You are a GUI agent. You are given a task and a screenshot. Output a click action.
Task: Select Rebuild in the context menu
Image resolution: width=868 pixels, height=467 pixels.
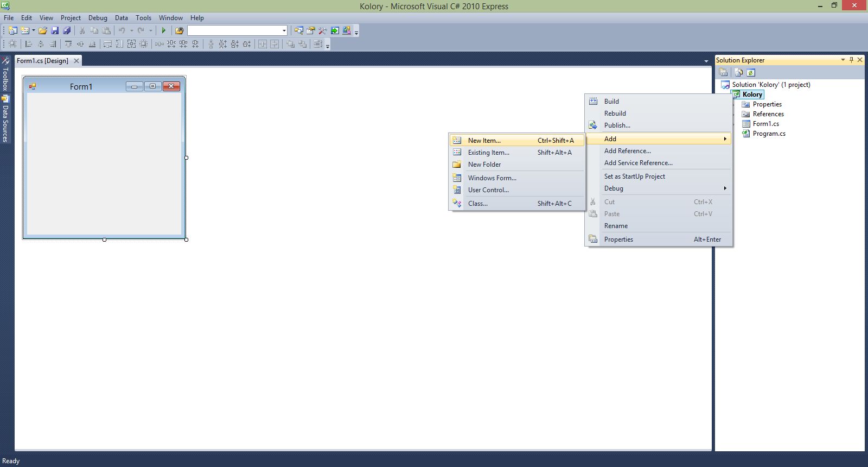(659, 113)
